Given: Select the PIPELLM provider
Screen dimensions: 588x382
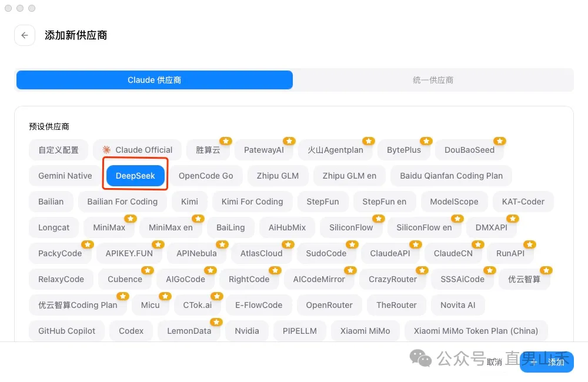Looking at the screenshot, I should 300,331.
